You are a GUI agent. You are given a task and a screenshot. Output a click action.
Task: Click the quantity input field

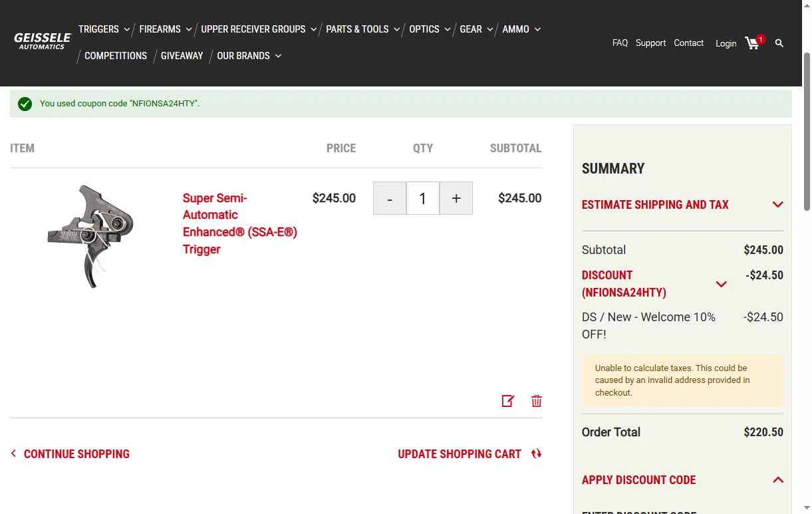pyautogui.click(x=423, y=198)
